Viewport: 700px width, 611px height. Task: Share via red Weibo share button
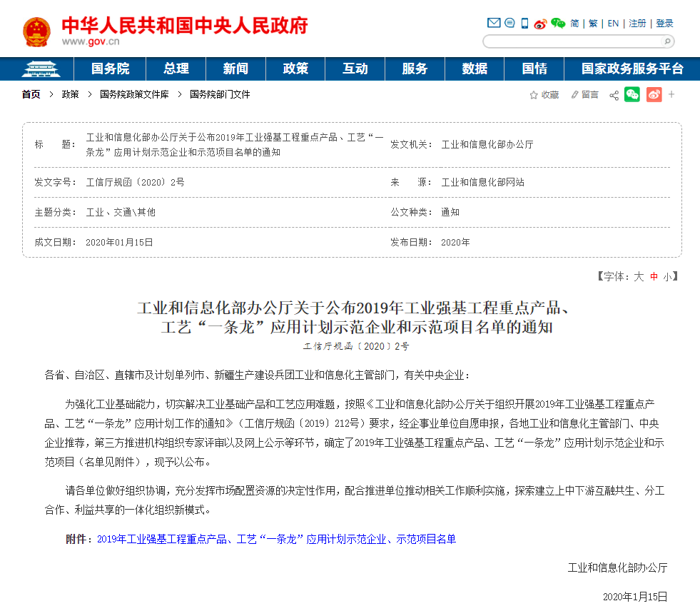tap(654, 94)
